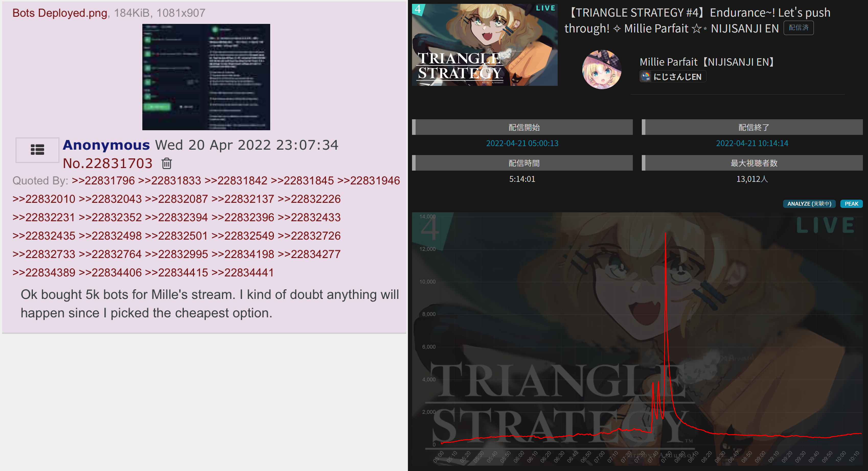868x471 pixels.
Task: Open the Triangle Strategy stream thumbnail
Action: pyautogui.click(x=485, y=45)
